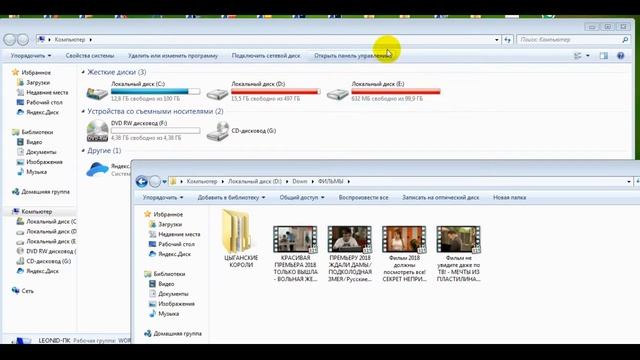The image size is (640, 360).
Task: Open Общий доступ dropdown
Action: (x=302, y=198)
